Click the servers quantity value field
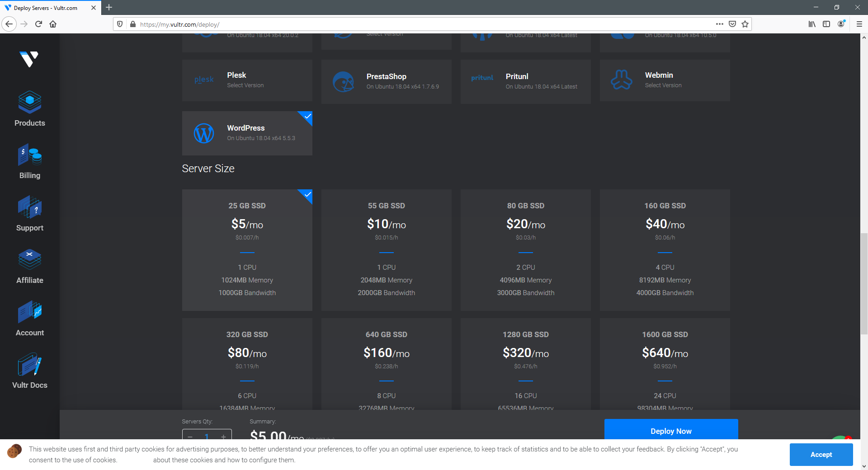The width and height of the screenshot is (868, 470). [x=207, y=436]
